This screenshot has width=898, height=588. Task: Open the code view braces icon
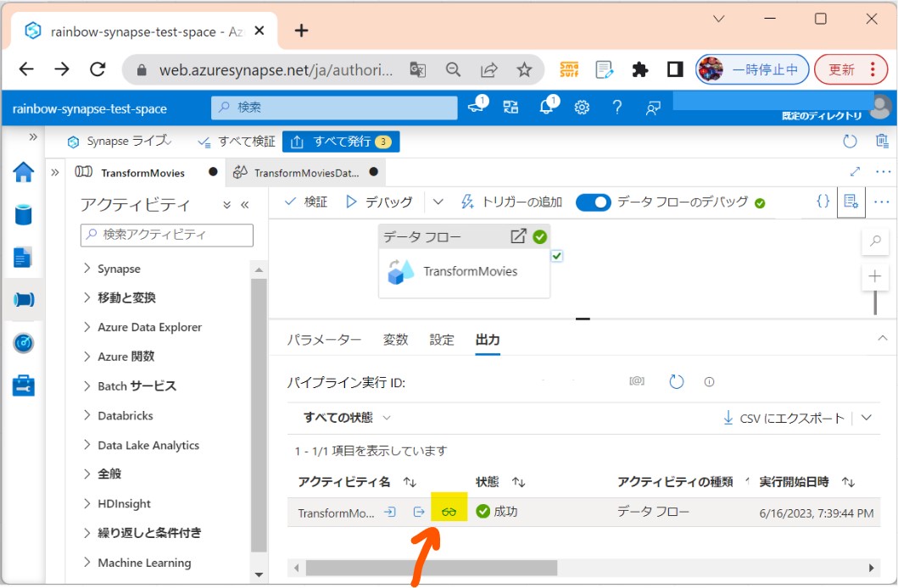823,202
